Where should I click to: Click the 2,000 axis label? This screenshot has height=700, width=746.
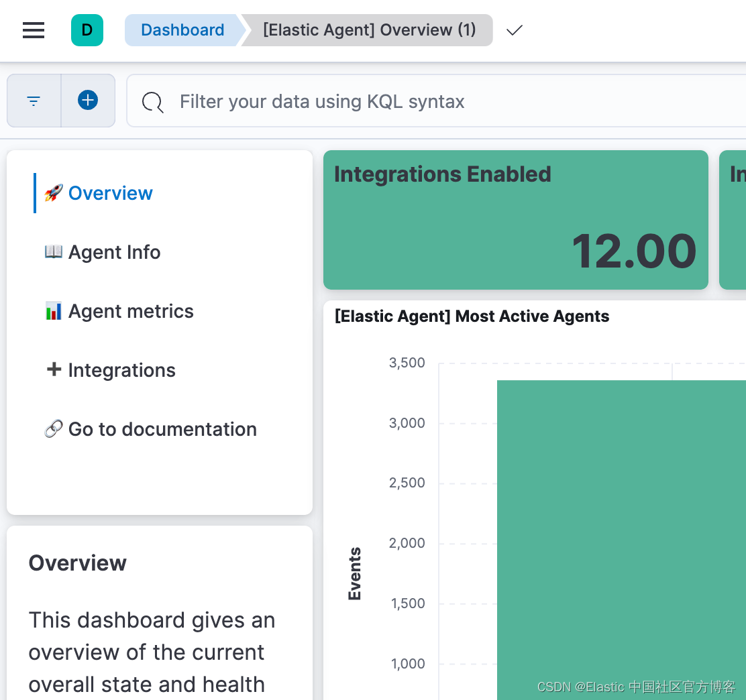[x=407, y=543]
